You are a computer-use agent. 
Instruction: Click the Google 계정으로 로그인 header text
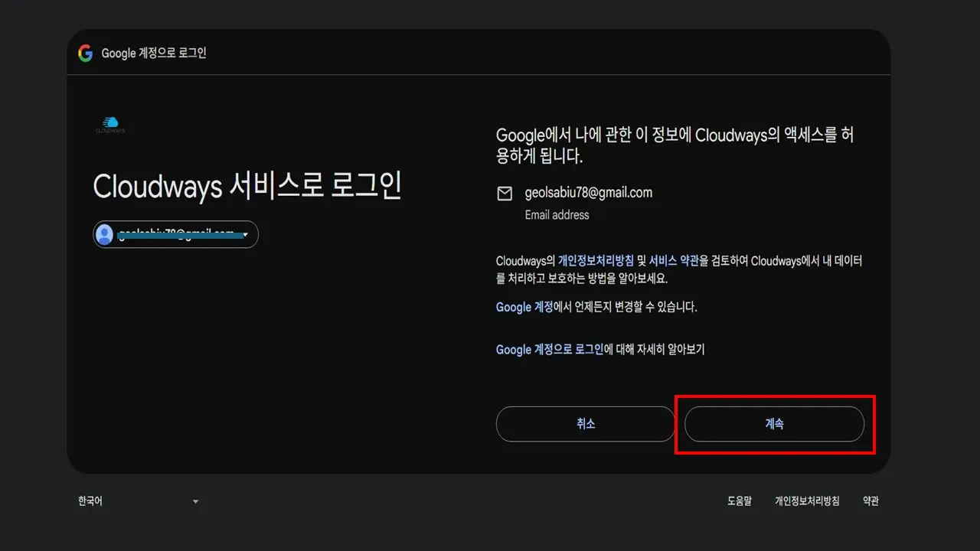click(154, 53)
